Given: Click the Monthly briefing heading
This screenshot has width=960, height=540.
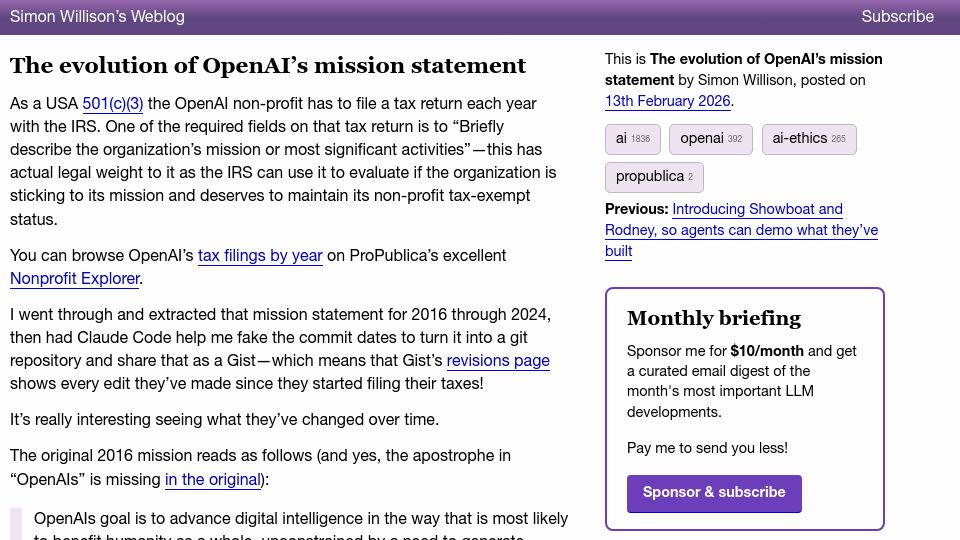Looking at the screenshot, I should coord(714,318).
